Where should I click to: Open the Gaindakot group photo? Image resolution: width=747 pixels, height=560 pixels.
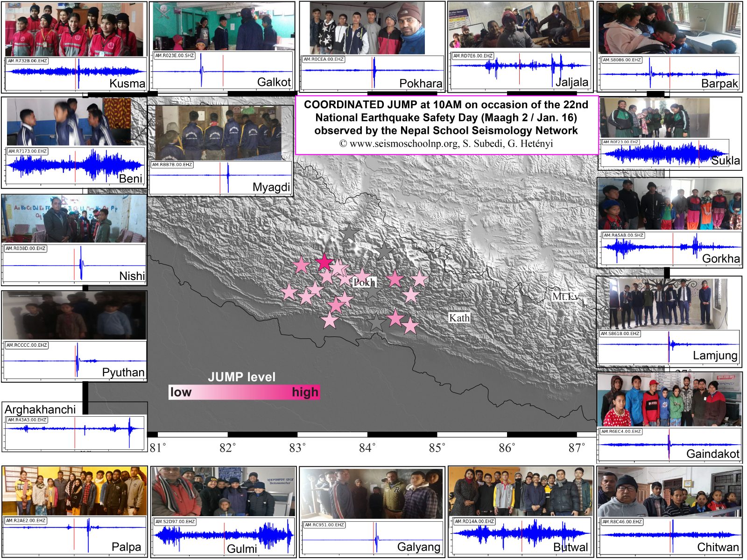669,400
